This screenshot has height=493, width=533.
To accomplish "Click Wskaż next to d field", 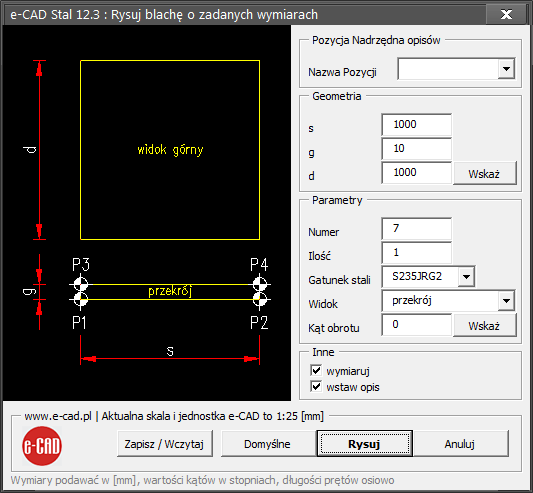I will pos(484,173).
